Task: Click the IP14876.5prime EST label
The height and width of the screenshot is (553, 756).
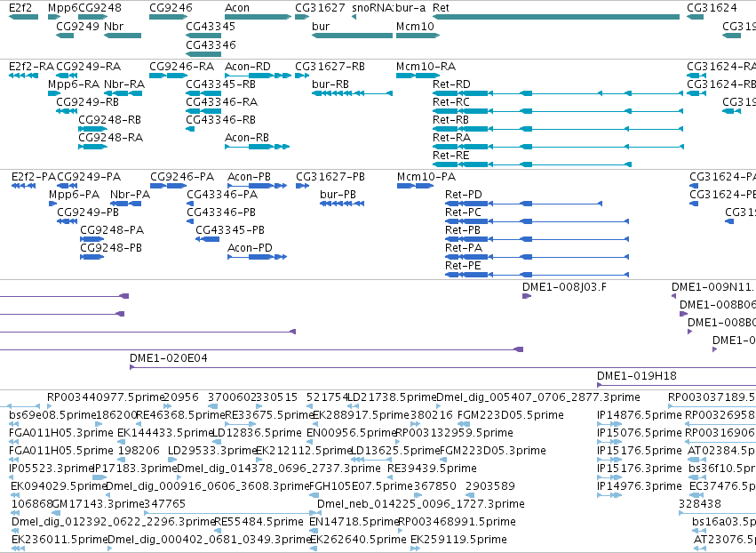Action: 640,415
